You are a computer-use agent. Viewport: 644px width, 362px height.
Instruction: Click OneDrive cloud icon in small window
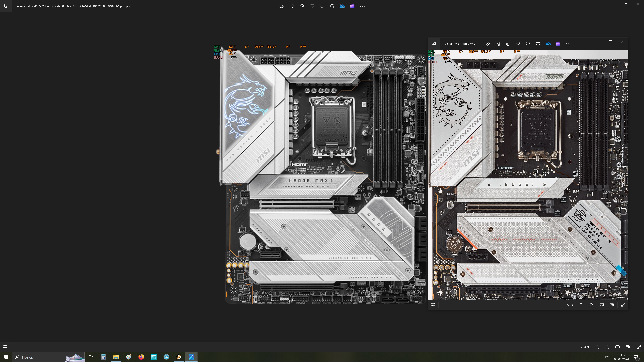pos(548,43)
